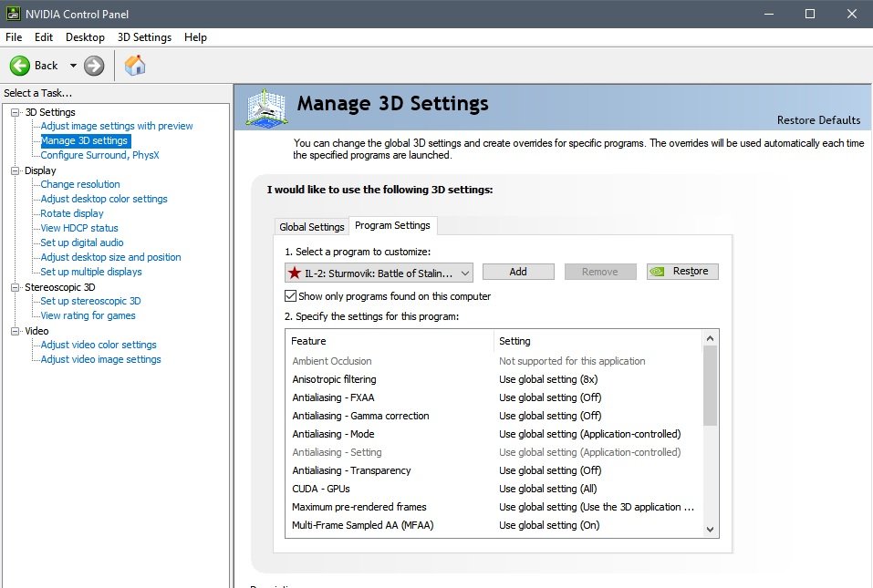Collapse the Video tree node
Viewport: 873px width, 588px height.
click(15, 332)
